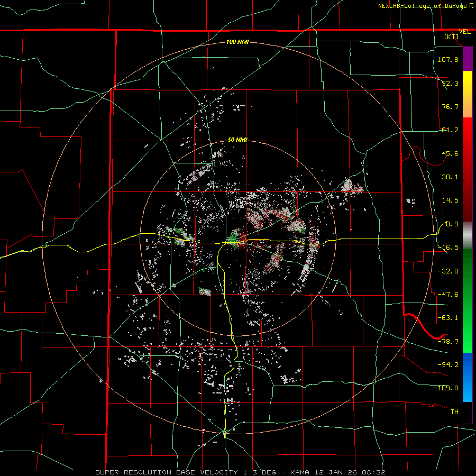The width and height of the screenshot is (476, 476).
Task: Click the 45.6 velocity scale value
Action: [450, 153]
